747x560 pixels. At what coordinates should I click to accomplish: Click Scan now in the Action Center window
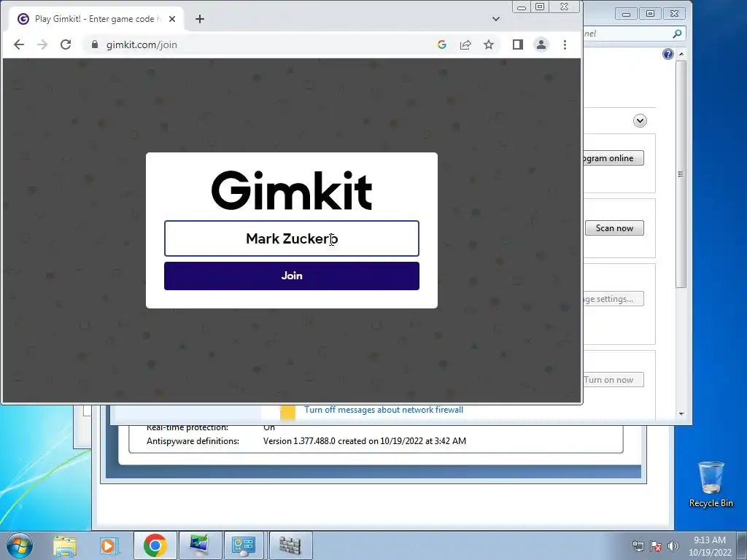coord(614,228)
